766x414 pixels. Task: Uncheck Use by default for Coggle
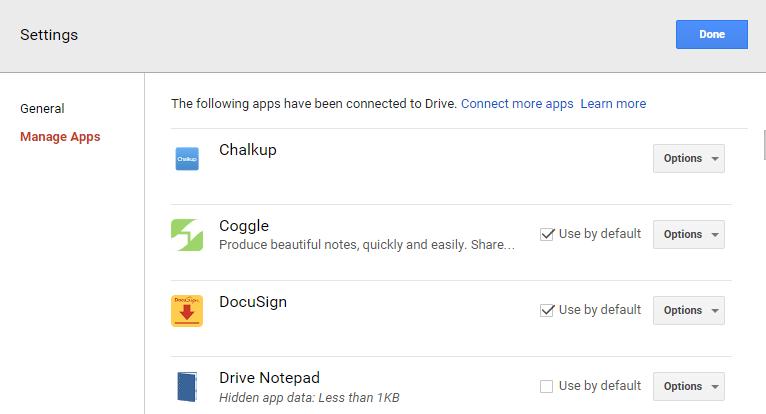(x=547, y=235)
